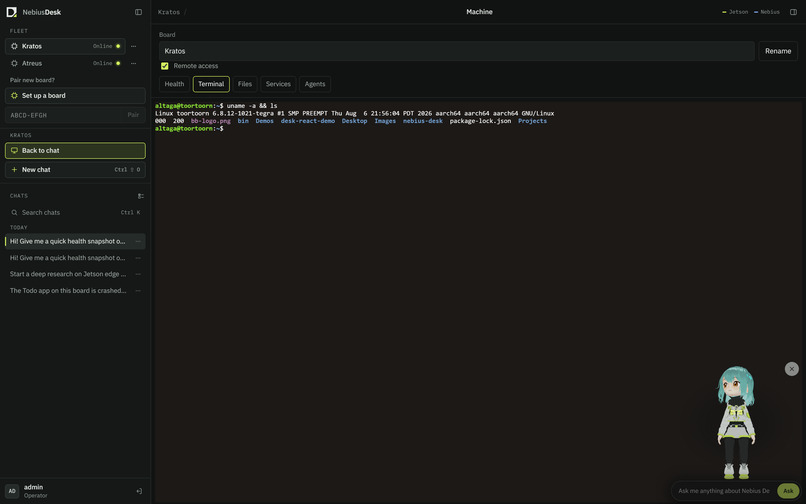Screen dimensions: 806x504
Task: Click 'nebius-desk' in terminal listing
Action: click(423, 121)
